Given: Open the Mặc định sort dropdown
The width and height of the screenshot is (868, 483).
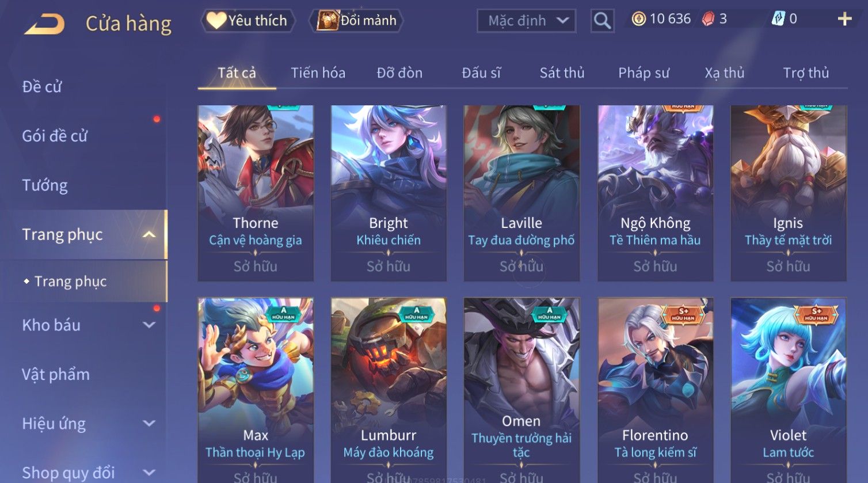Looking at the screenshot, I should [x=526, y=21].
